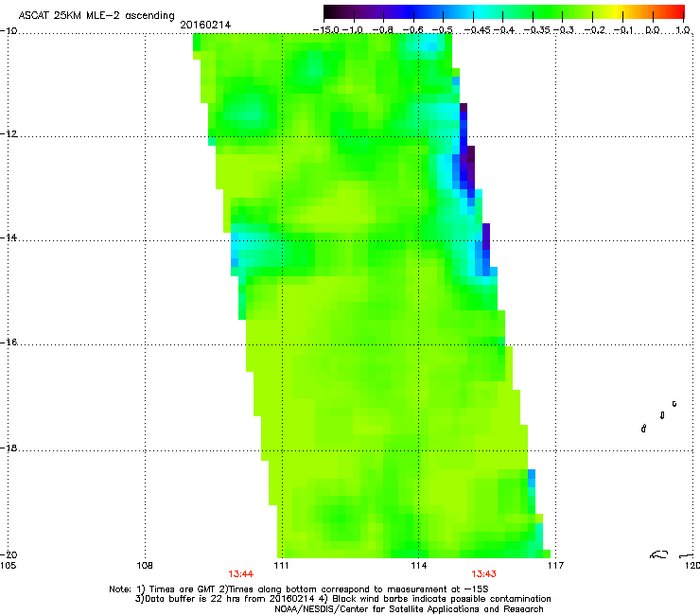Click the -14 latitude axis label
The width and height of the screenshot is (700, 615).
point(9,237)
